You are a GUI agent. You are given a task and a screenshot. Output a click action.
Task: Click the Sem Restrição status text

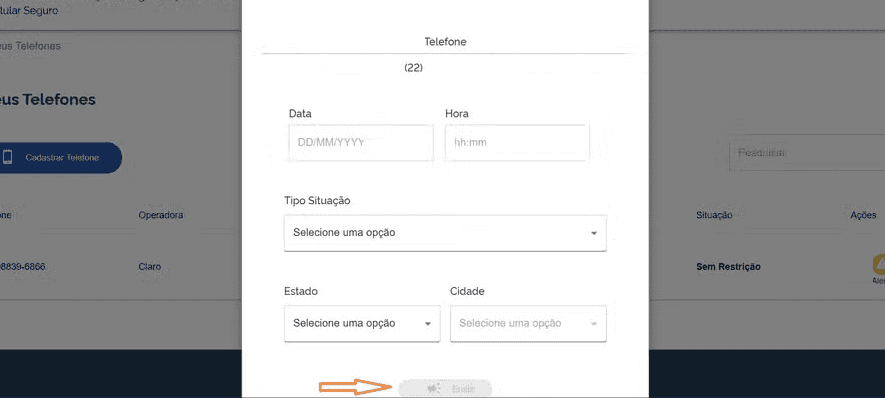(729, 266)
